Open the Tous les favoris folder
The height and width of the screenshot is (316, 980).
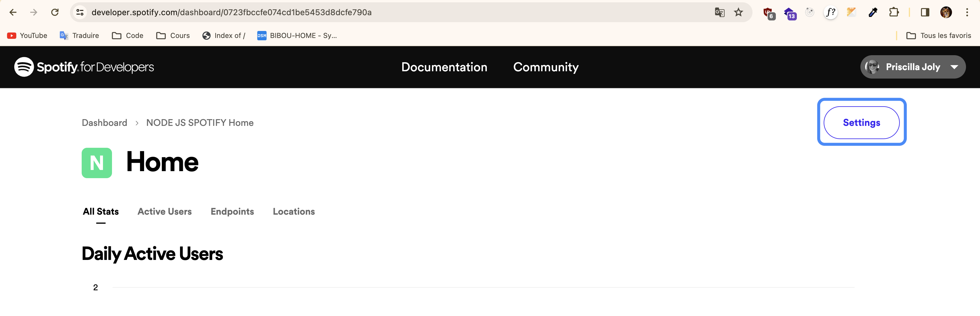(939, 35)
